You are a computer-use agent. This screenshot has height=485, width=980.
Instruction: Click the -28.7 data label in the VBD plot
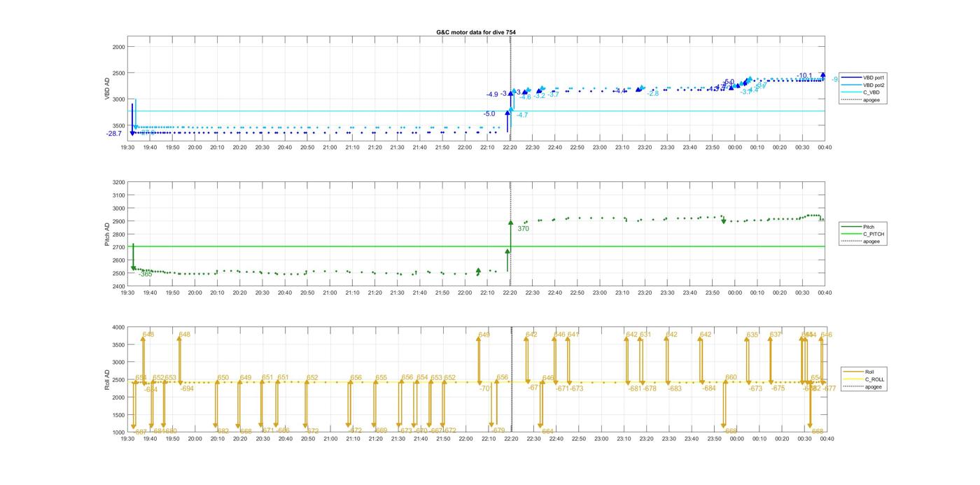click(x=114, y=134)
